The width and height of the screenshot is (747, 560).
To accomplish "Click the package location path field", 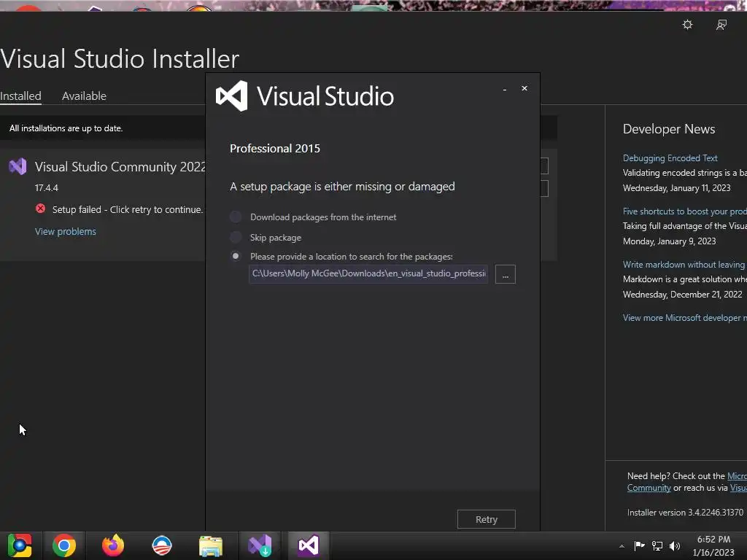I will coord(368,274).
